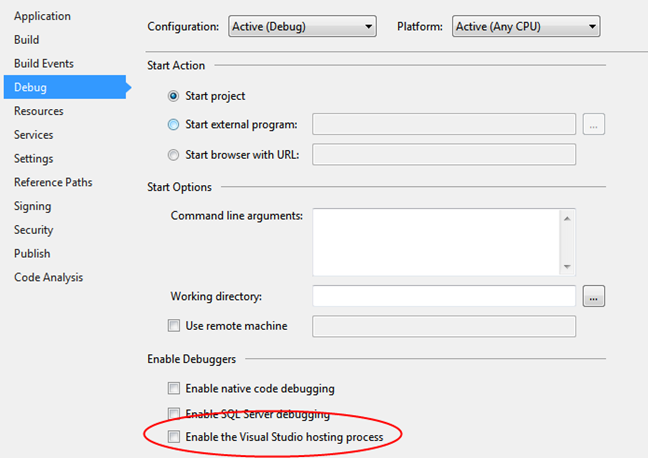This screenshot has width=648, height=458.
Task: Enable the Visual Studio hosting process
Action: tap(174, 437)
